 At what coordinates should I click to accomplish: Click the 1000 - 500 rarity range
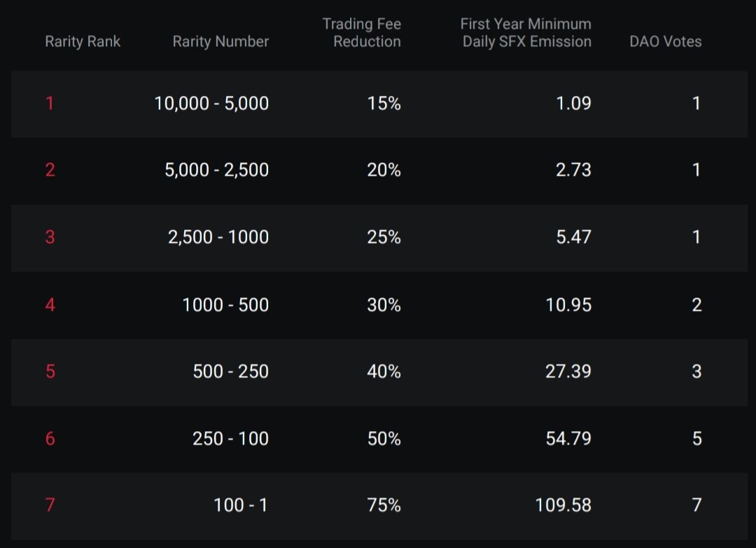click(225, 304)
